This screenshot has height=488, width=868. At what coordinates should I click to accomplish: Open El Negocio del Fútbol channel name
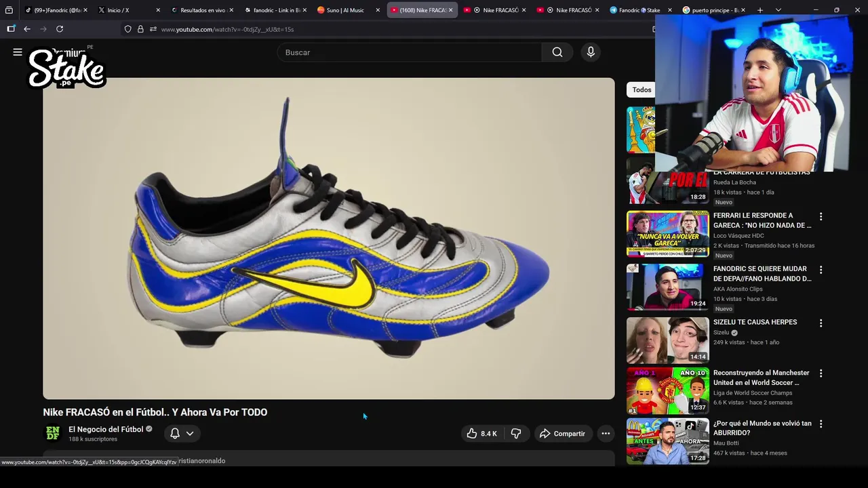click(x=106, y=429)
